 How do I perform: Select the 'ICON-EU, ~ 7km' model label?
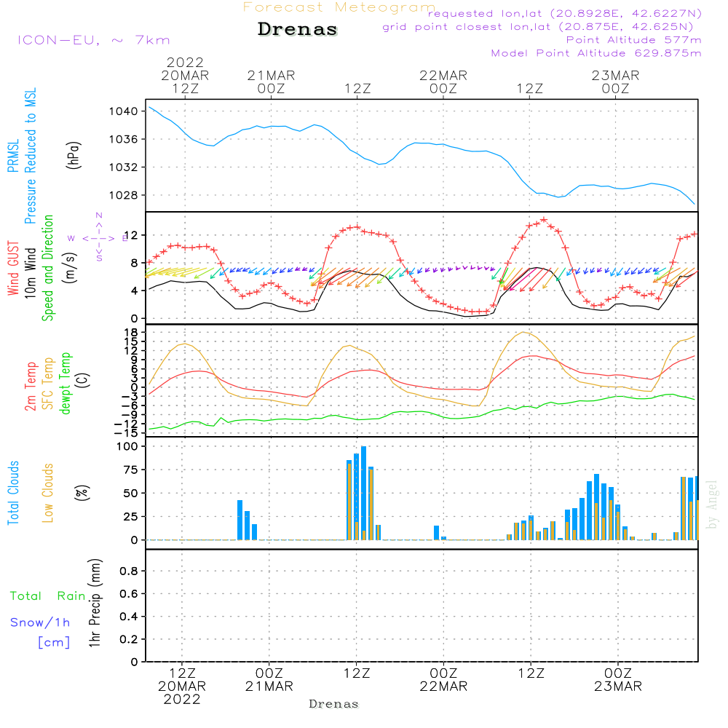(94, 40)
